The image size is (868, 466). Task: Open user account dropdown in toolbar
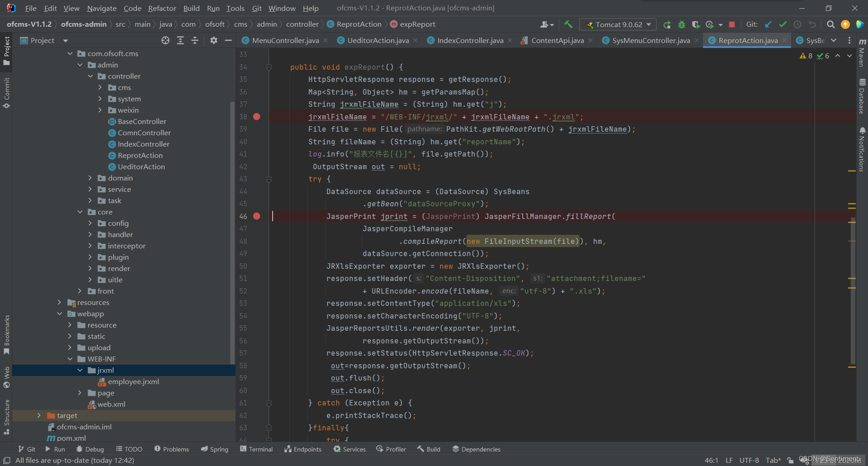pos(547,24)
